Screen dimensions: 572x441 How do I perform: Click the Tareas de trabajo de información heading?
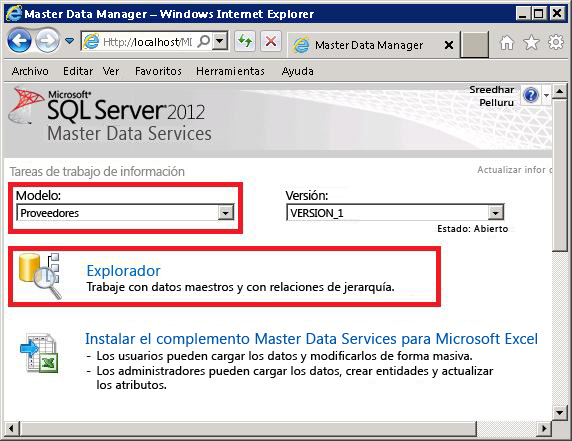97,171
